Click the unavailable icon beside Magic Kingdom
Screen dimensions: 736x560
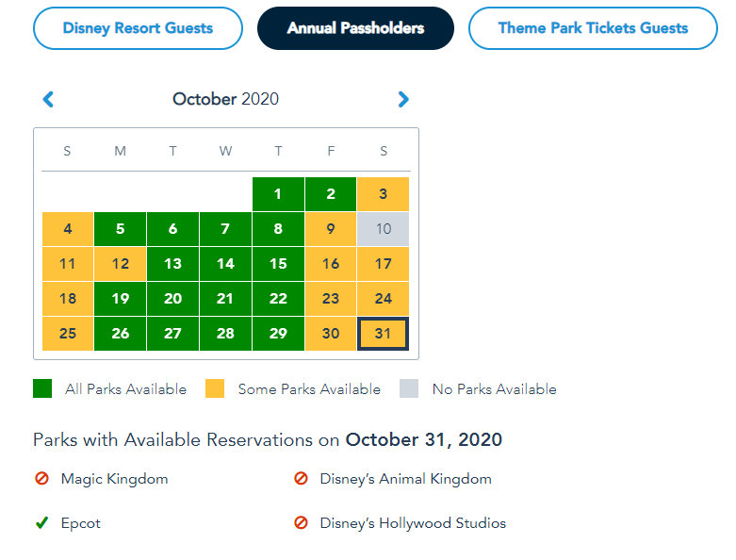[x=41, y=479]
